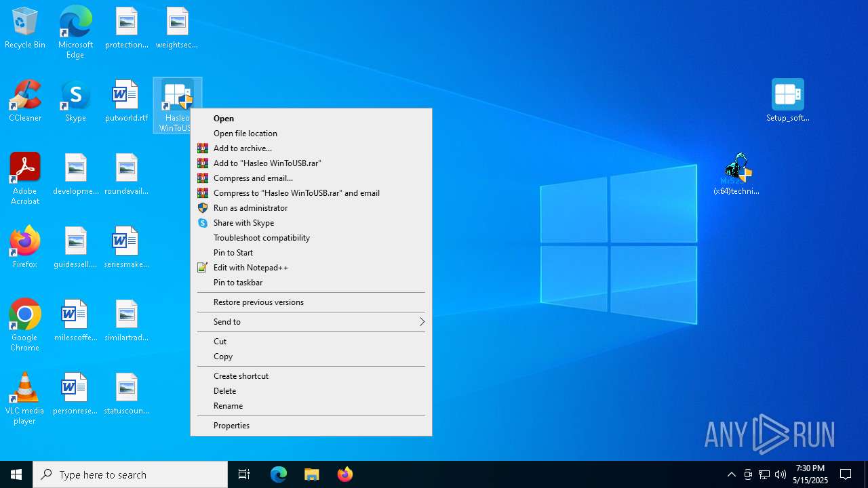Viewport: 868px width, 488px height.
Task: Click the Show desktop strip
Action: (x=866, y=474)
